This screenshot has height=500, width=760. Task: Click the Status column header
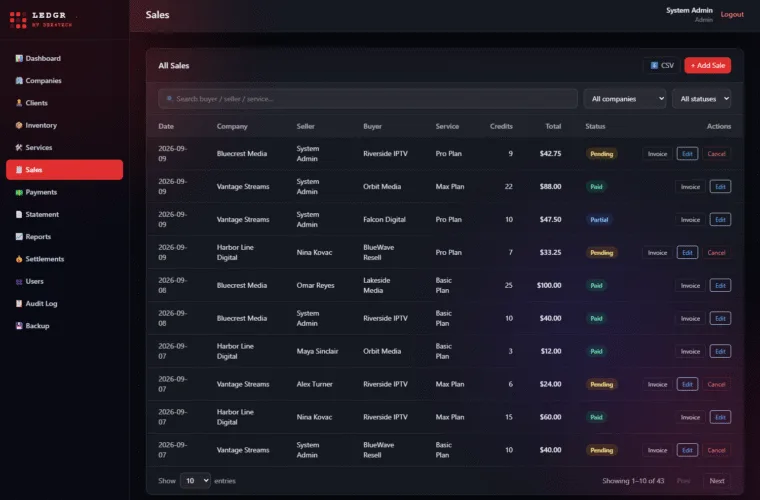[595, 126]
